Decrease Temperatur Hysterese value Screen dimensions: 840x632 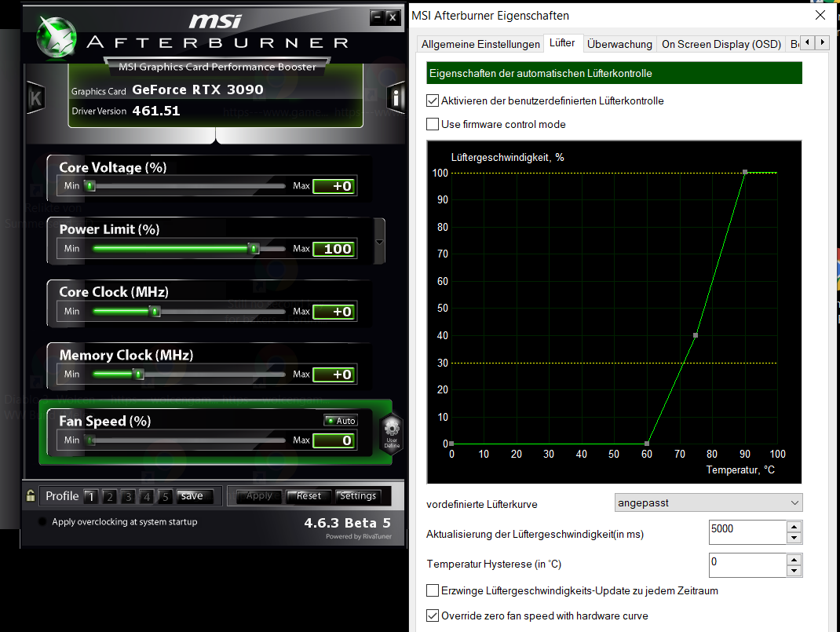point(794,571)
